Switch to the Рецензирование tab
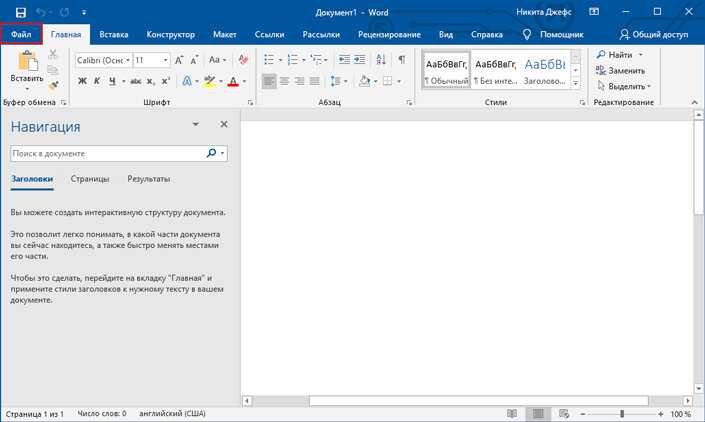This screenshot has height=422, width=705. click(389, 34)
